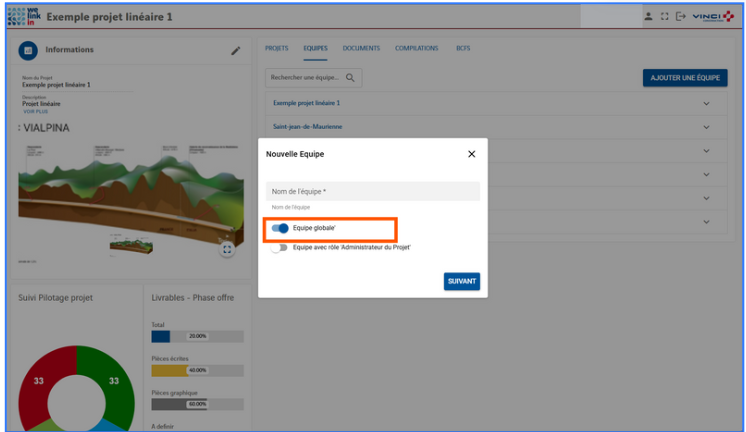Expand the Saint-Jean-de-Maurienne row
Screen dimensions: 746x432
[707, 127]
